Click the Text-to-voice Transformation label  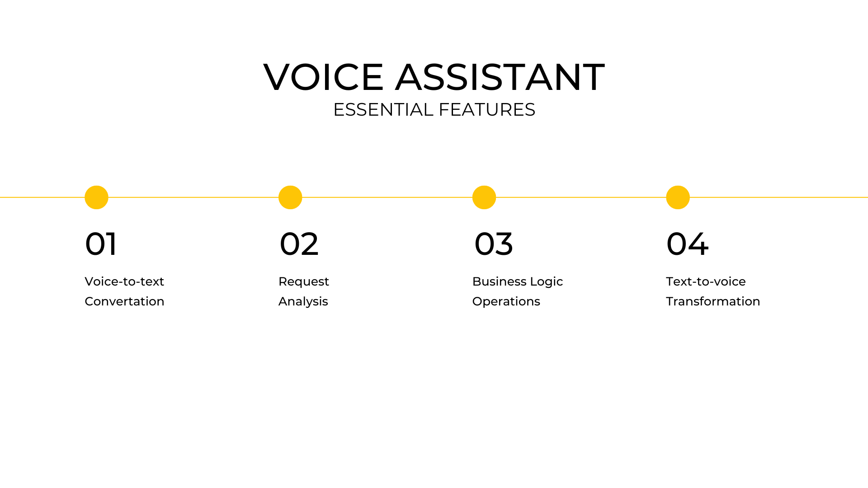coord(713,291)
